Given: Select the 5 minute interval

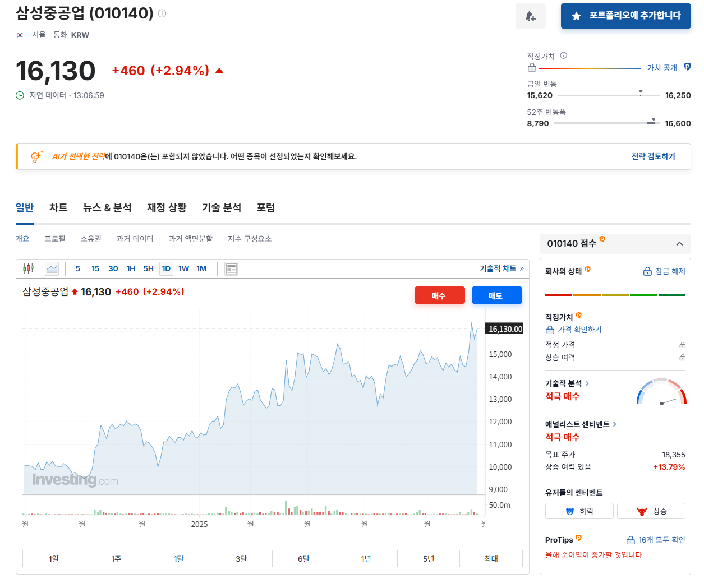Looking at the screenshot, I should [78, 268].
